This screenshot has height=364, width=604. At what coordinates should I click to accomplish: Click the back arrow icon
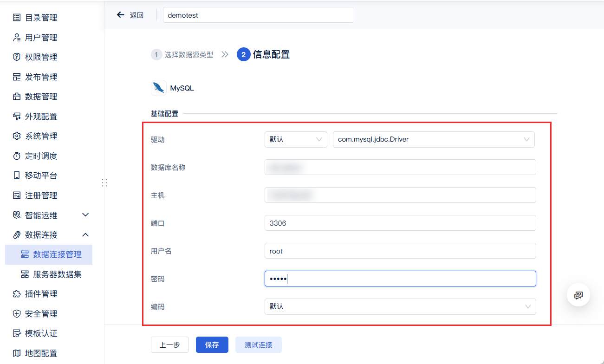coord(121,15)
